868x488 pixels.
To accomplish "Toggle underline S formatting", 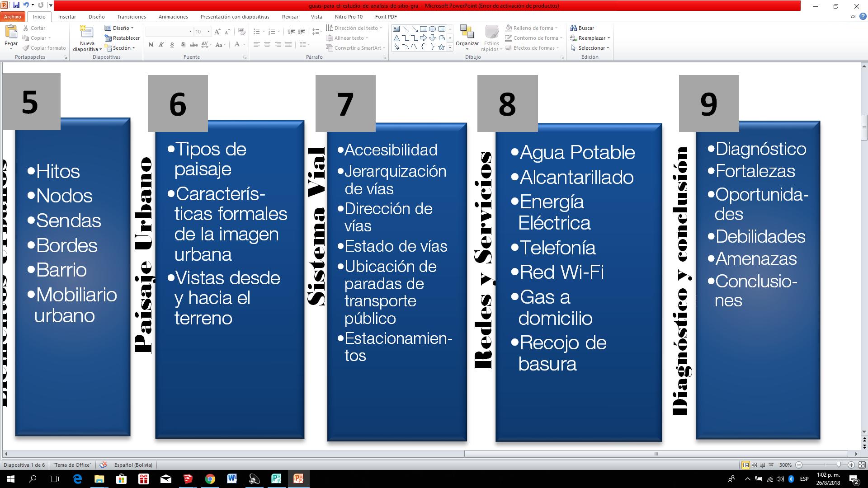I will coord(172,45).
